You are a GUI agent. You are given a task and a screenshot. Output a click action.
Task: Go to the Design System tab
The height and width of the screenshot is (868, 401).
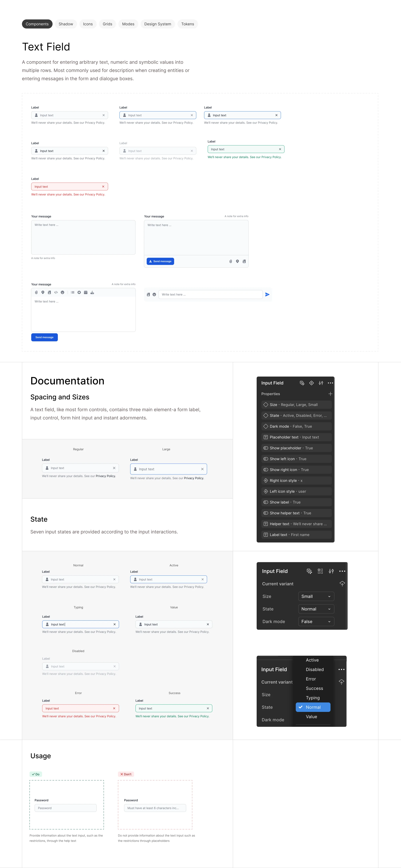coord(158,24)
